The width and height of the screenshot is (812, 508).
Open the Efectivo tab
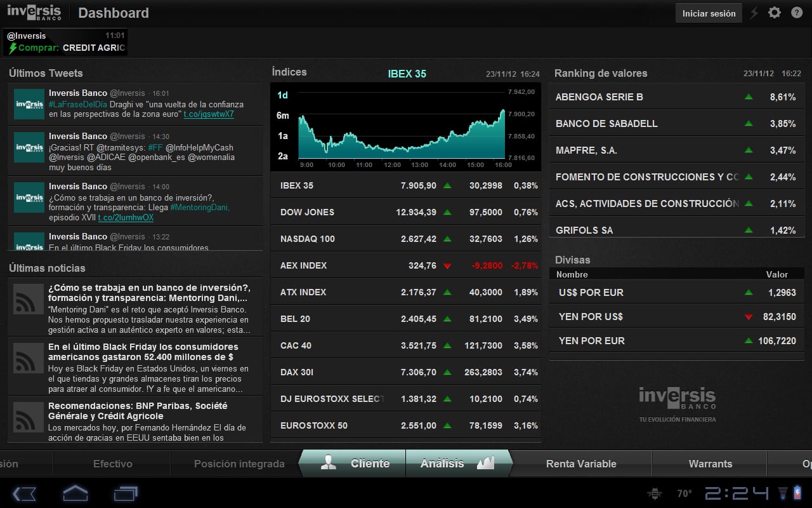pyautogui.click(x=112, y=464)
